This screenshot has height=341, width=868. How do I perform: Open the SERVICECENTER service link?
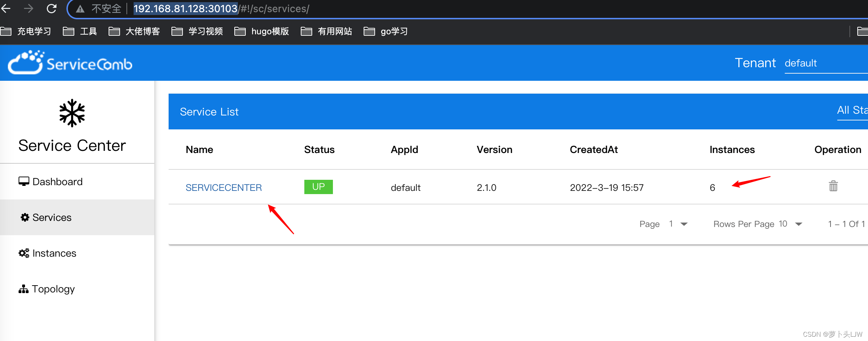[x=224, y=188]
